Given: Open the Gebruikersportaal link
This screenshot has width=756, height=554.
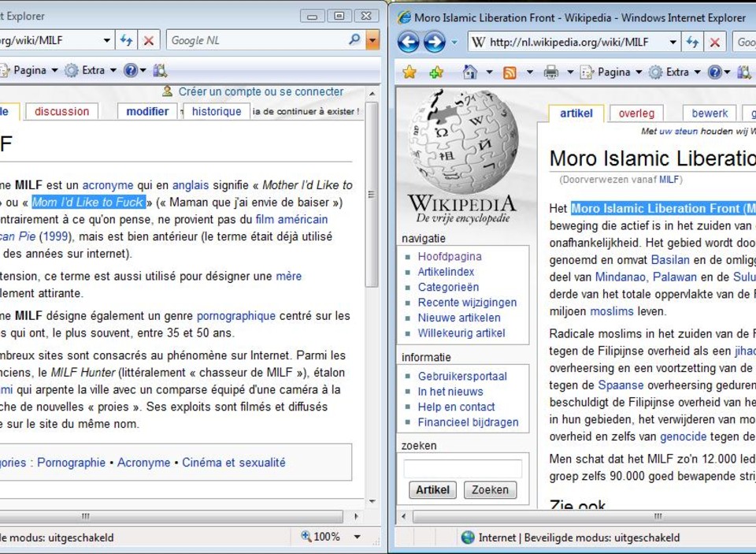Looking at the screenshot, I should tap(462, 376).
